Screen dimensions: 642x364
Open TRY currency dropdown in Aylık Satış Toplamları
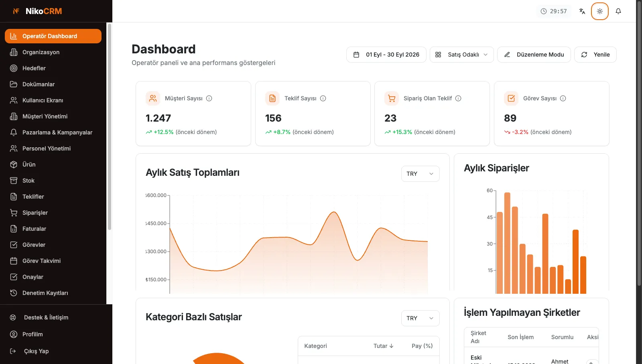pos(421,174)
